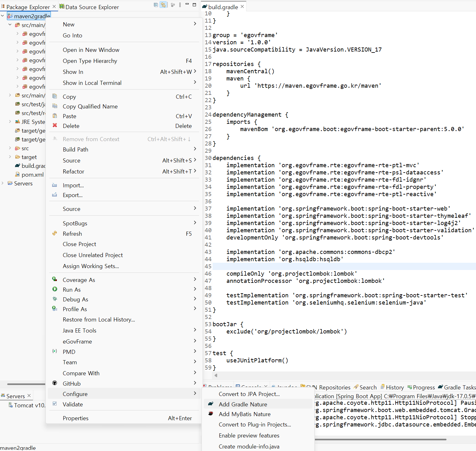Image resolution: width=476 pixels, height=451 pixels.
Task: Click the Run As green play icon
Action: 55,289
